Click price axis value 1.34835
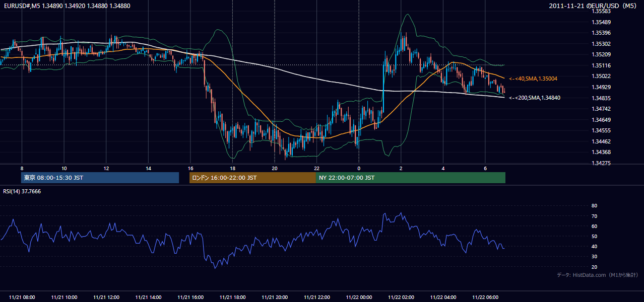 click(601, 98)
